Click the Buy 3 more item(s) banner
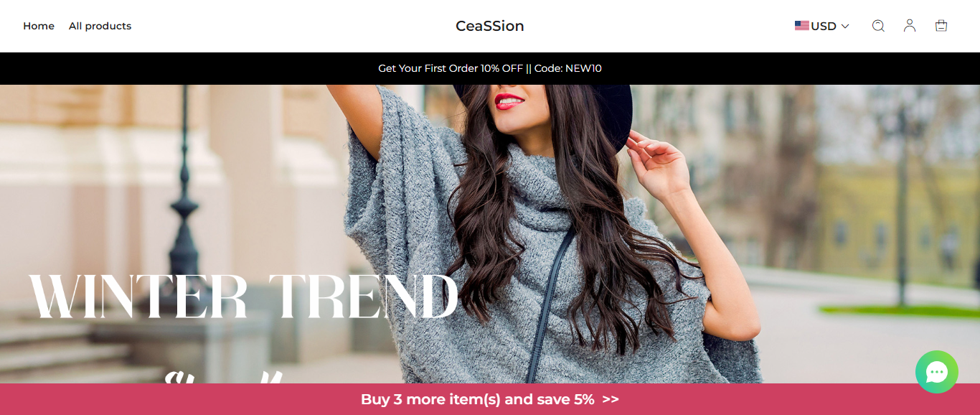This screenshot has height=415, width=980. pos(490,399)
